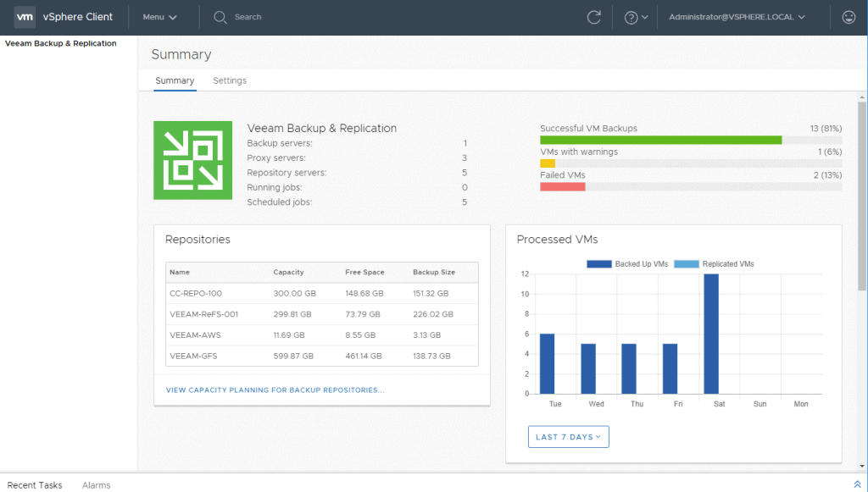Click the Processed VMs panel heading
Screen dimensions: 868x492
coord(558,240)
